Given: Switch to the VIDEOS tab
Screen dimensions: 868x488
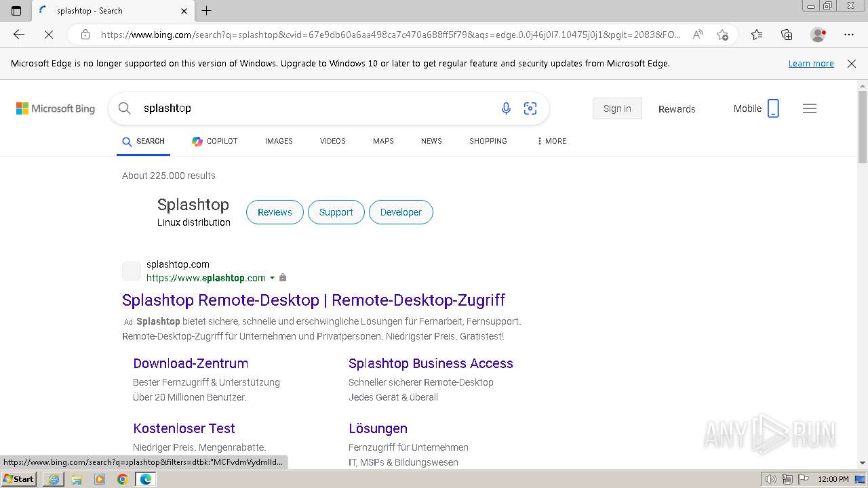Looking at the screenshot, I should [333, 141].
